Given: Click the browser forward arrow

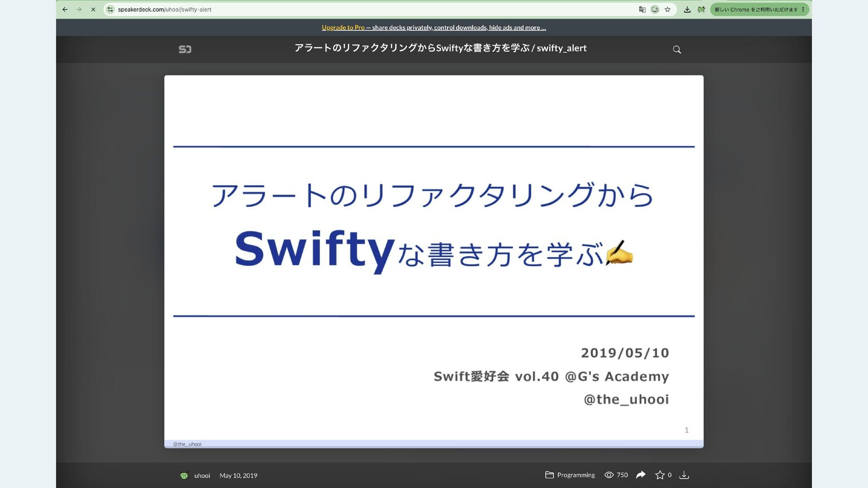Looking at the screenshot, I should pyautogui.click(x=79, y=9).
